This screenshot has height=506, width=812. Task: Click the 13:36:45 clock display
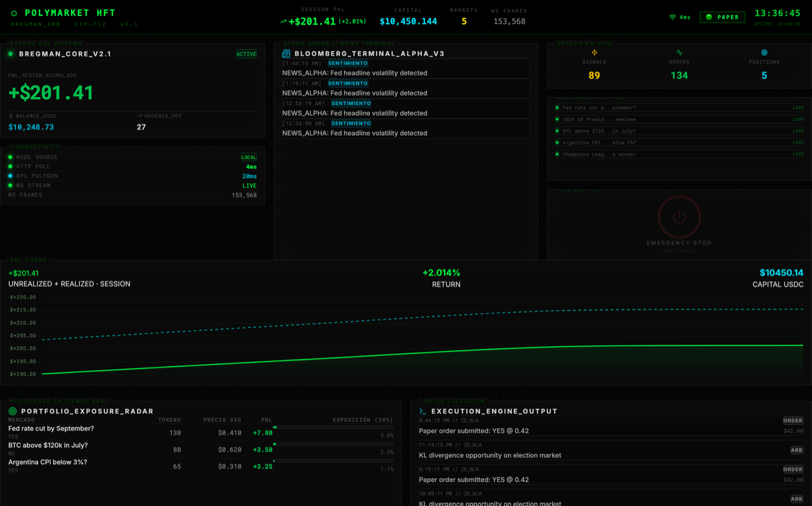[x=778, y=13]
